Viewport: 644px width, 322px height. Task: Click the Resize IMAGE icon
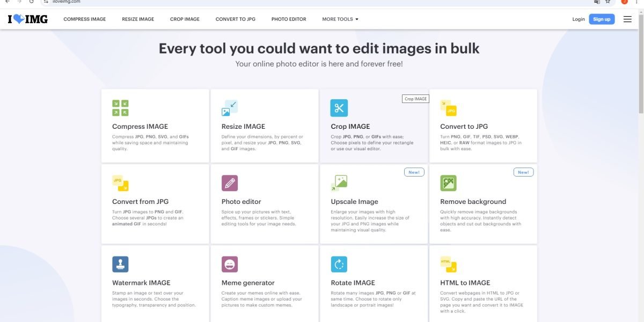point(230,108)
